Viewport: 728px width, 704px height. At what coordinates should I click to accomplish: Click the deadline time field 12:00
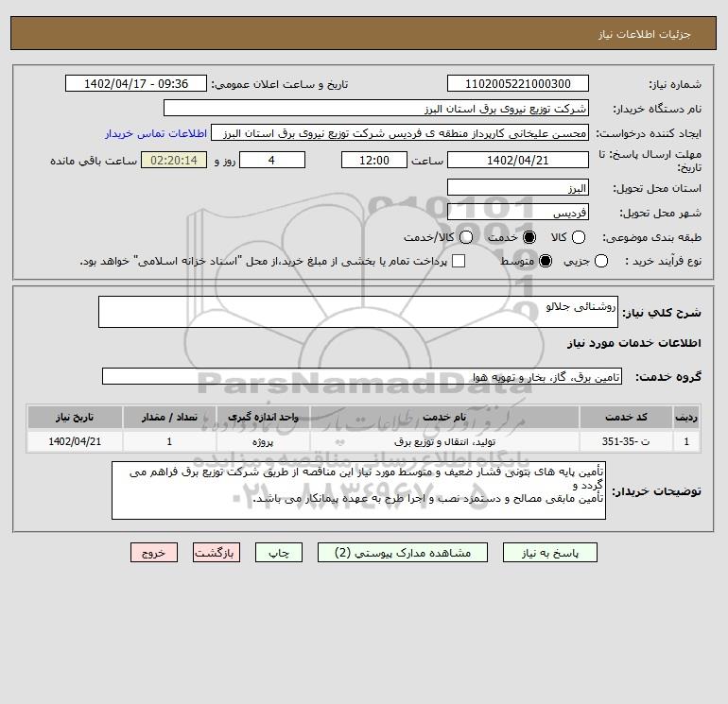pyautogui.click(x=374, y=160)
